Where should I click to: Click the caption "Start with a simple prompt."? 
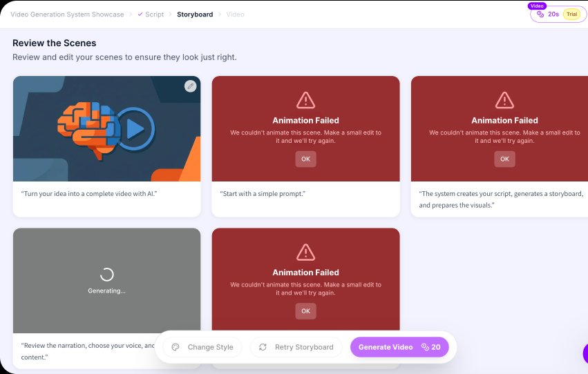point(263,193)
